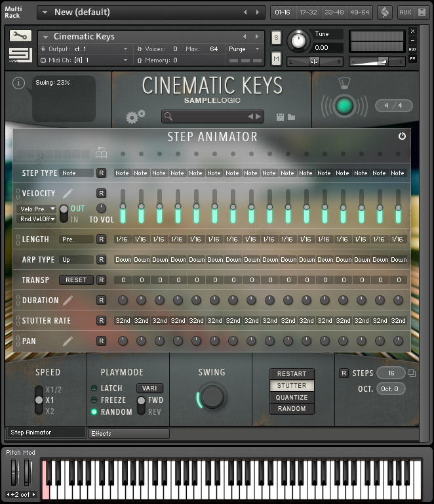The height and width of the screenshot is (504, 434).
Task: Click the QUANTIZE button
Action: [292, 397]
